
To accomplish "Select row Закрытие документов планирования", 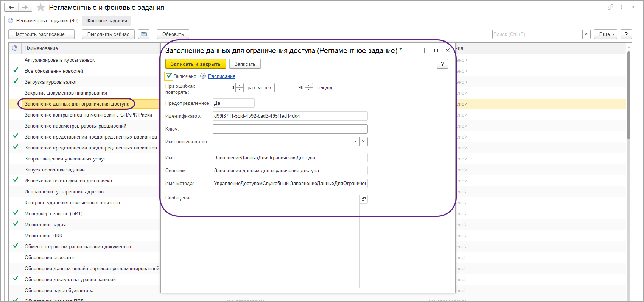I will (x=66, y=93).
